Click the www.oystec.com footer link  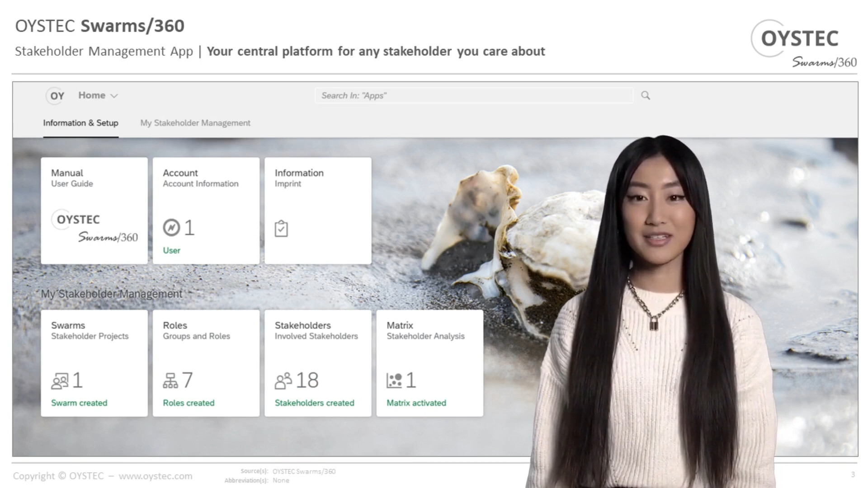click(156, 476)
